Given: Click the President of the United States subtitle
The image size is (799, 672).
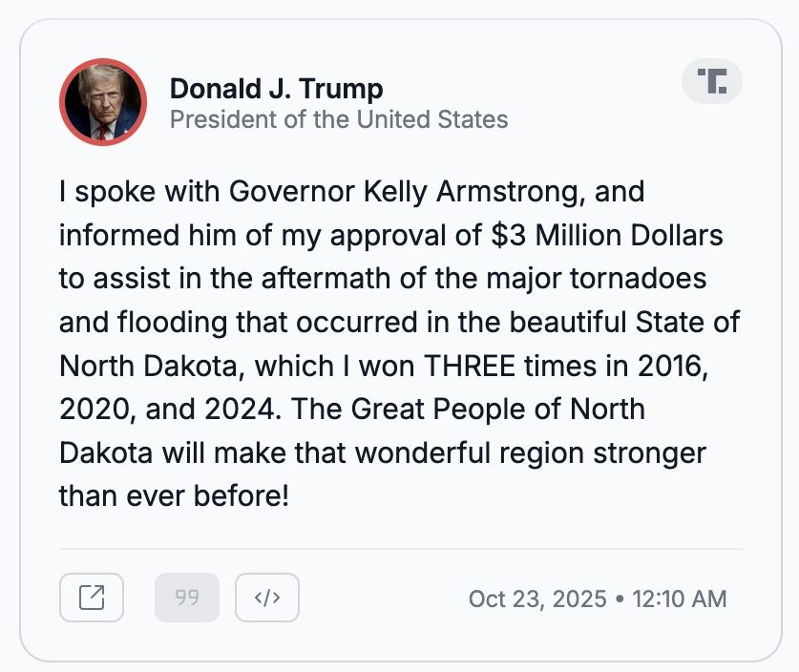Looking at the screenshot, I should pos(338,119).
